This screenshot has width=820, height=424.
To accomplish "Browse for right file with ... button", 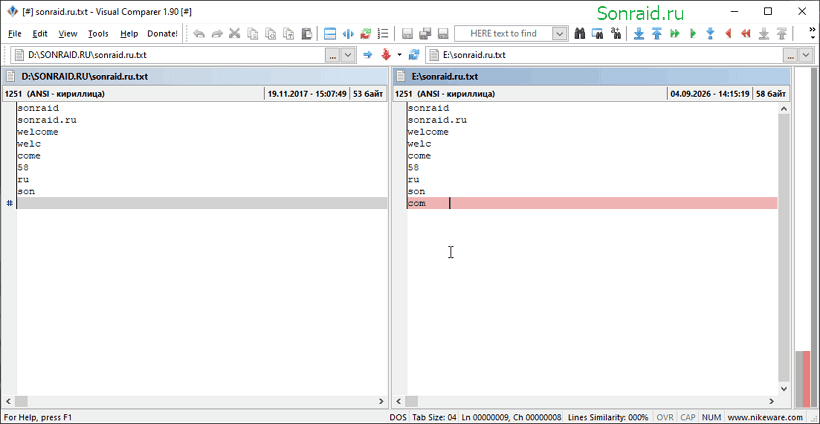I will [x=790, y=55].
